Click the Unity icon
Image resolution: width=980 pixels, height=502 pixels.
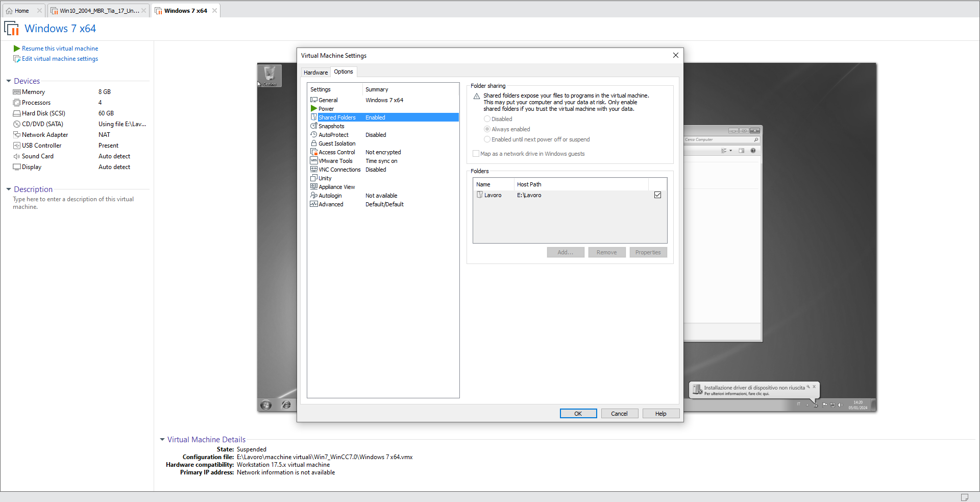pyautogui.click(x=314, y=178)
